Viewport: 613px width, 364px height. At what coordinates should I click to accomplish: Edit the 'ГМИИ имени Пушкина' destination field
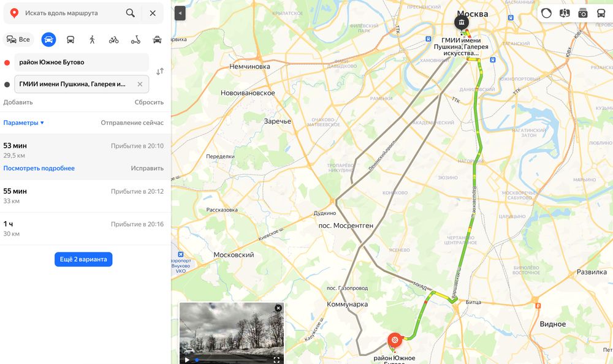point(82,84)
